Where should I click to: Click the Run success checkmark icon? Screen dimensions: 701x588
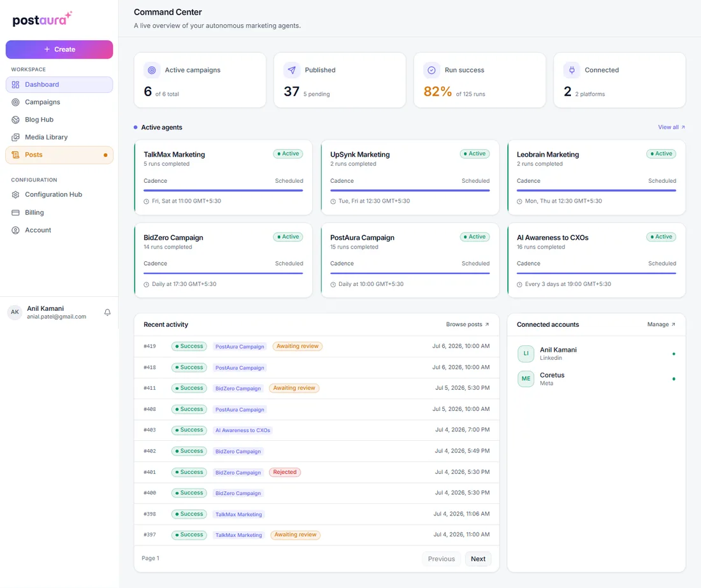[431, 70]
